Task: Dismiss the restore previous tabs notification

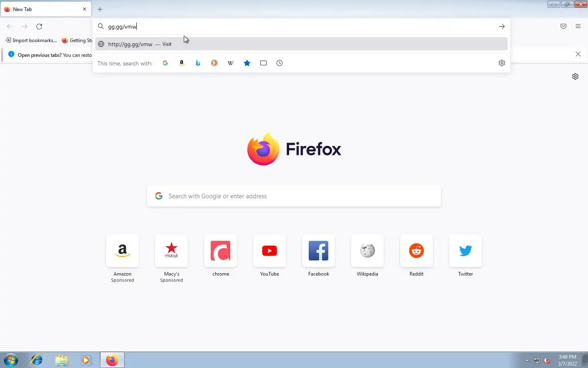Action: pos(578,54)
